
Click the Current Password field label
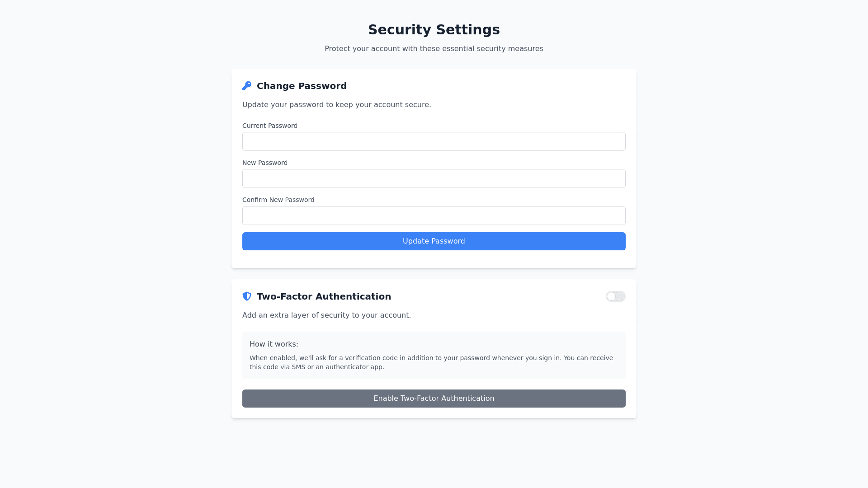click(269, 126)
